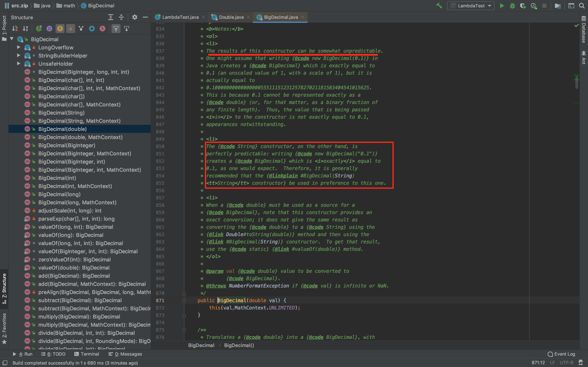Click Search Everywhere magnifier icon
Viewport: 588px width, 367px height.
(582, 6)
